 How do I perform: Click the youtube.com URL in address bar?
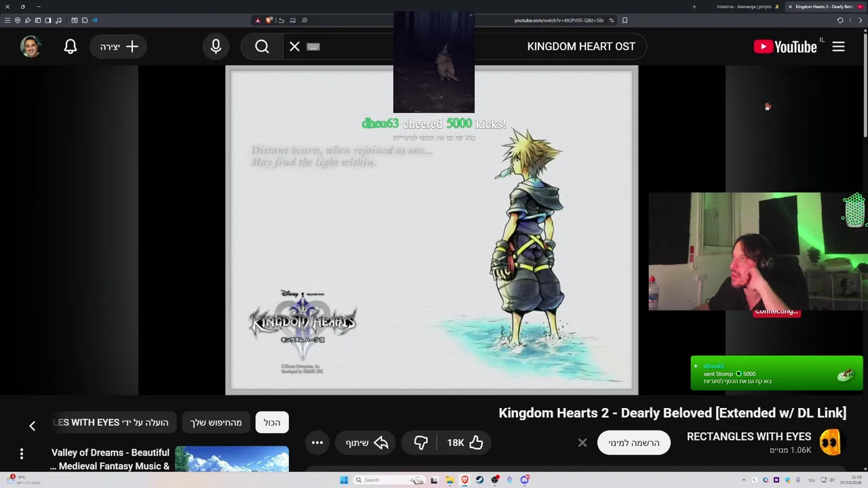559,20
